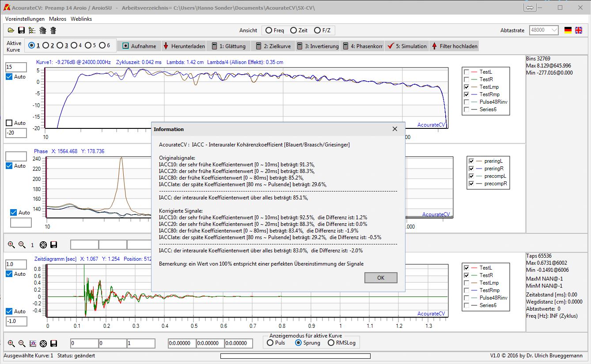
Task: Close the Information dialog with the X
Action: point(395,129)
